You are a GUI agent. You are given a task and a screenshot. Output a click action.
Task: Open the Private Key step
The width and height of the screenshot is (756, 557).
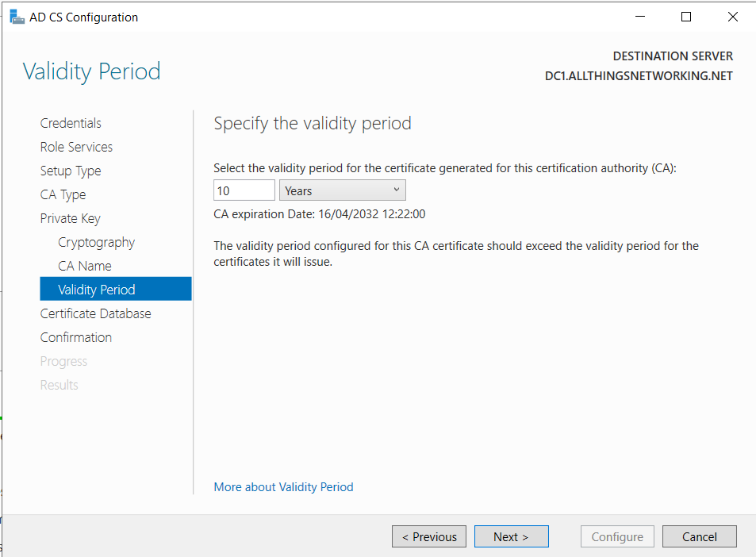(x=71, y=218)
